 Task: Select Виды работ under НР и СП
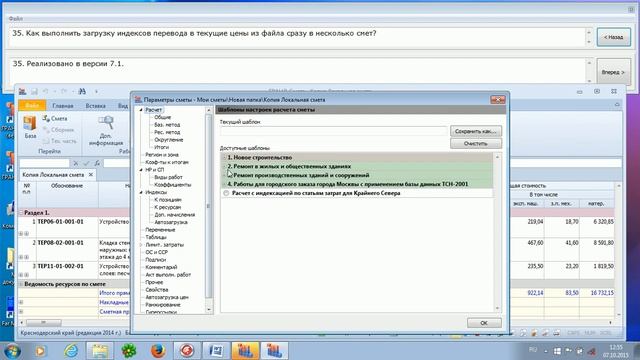(168, 178)
